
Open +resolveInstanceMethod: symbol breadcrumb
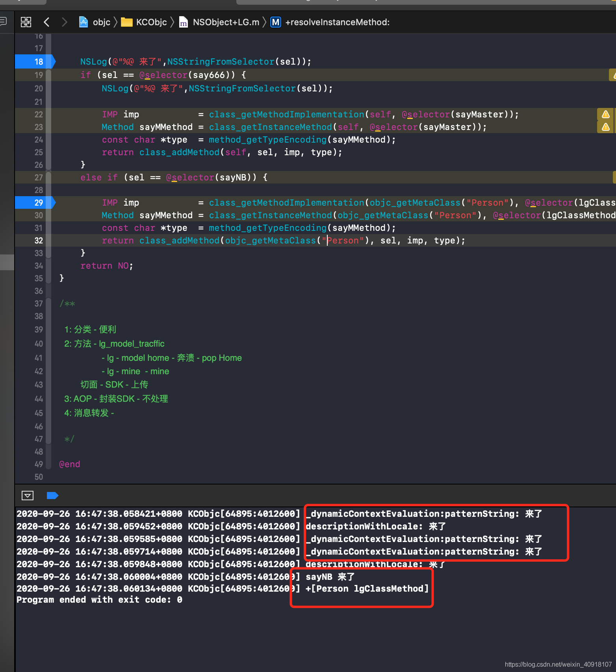pyautogui.click(x=338, y=22)
